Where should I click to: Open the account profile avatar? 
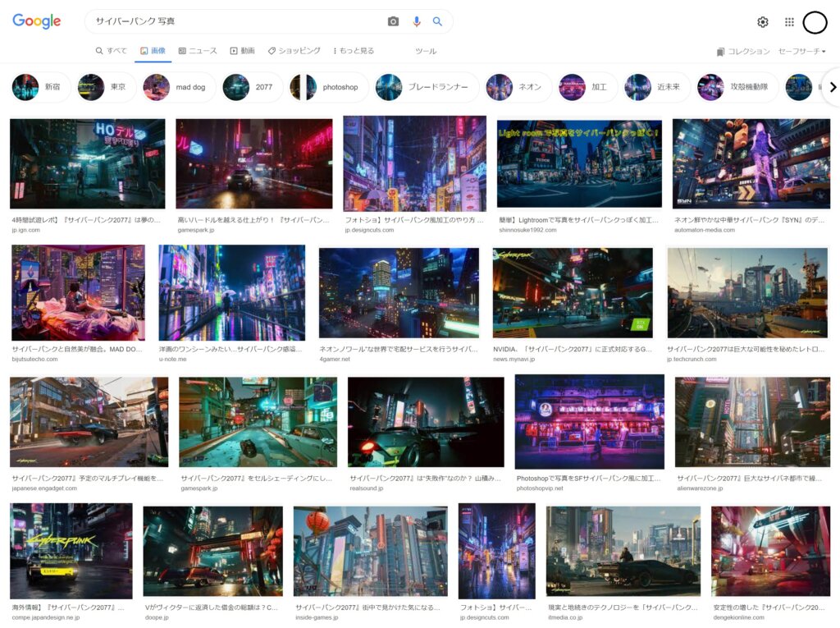click(x=815, y=22)
